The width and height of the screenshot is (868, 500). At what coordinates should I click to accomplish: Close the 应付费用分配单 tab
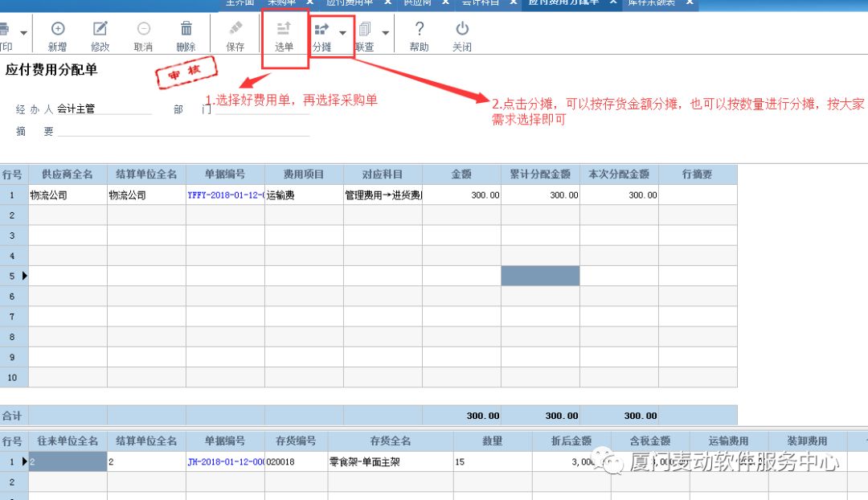(x=613, y=2)
